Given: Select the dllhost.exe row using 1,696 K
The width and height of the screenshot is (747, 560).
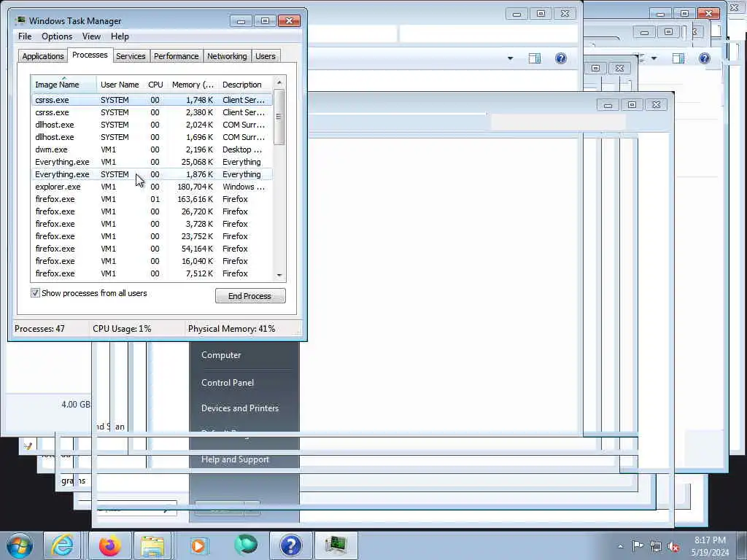Looking at the screenshot, I should point(152,137).
